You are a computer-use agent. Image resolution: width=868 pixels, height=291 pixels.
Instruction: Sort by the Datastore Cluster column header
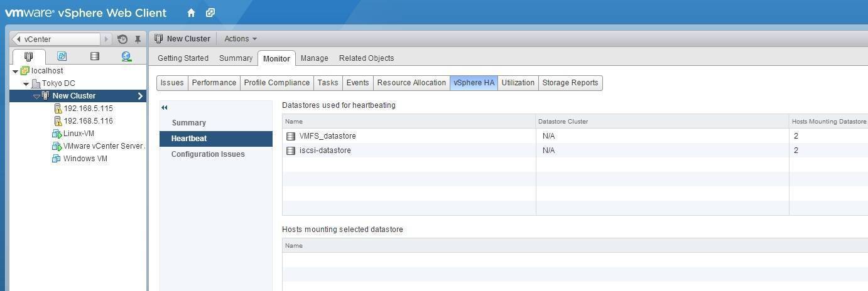(663, 121)
